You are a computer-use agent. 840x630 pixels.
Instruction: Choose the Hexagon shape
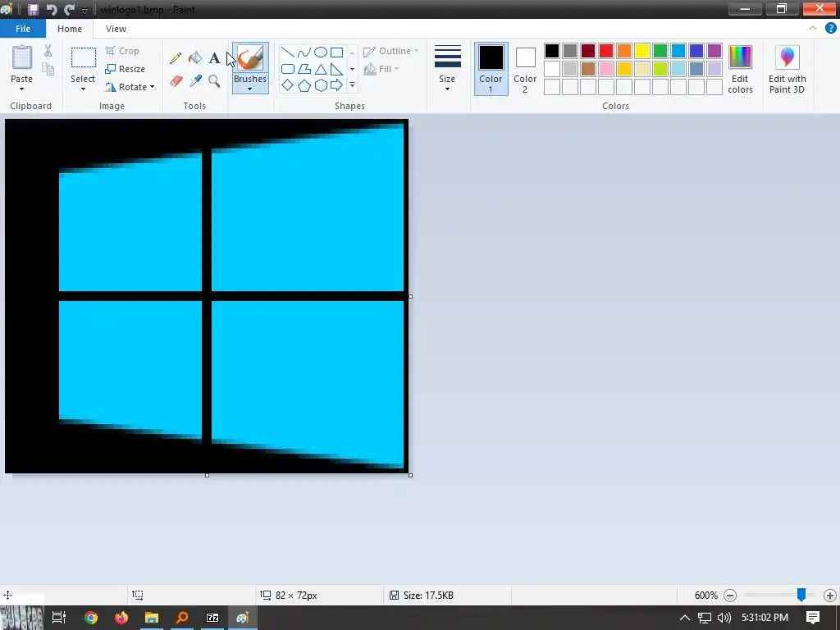pyautogui.click(x=321, y=85)
